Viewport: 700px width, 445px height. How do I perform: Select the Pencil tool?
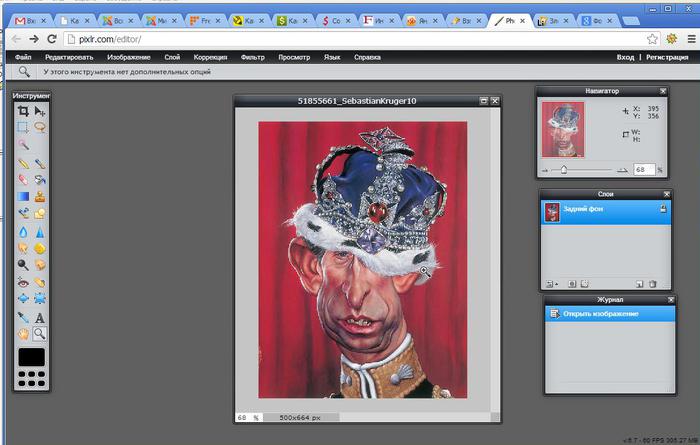tap(23, 164)
